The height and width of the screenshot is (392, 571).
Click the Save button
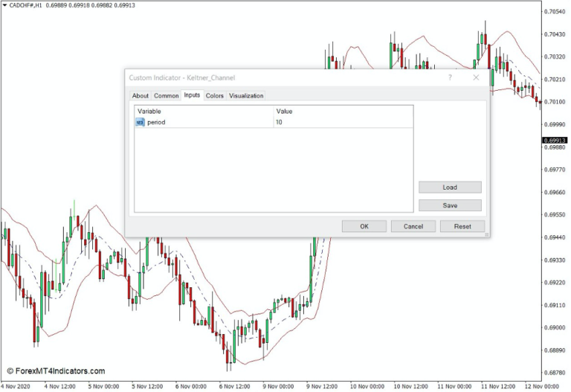click(x=450, y=205)
